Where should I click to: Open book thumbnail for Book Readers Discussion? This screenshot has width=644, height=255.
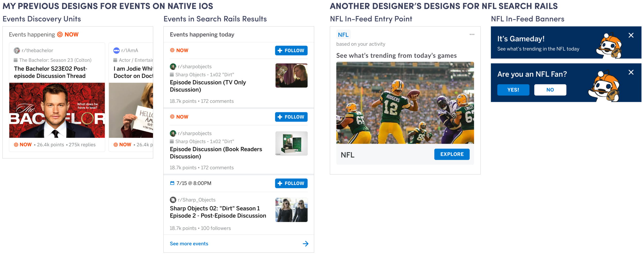click(x=291, y=144)
